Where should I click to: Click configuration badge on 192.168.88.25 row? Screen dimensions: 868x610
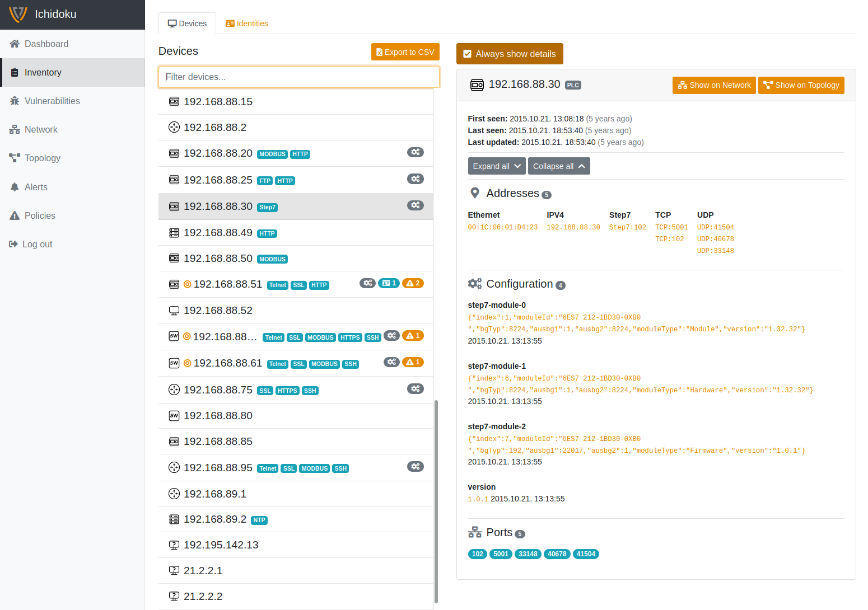click(x=416, y=179)
